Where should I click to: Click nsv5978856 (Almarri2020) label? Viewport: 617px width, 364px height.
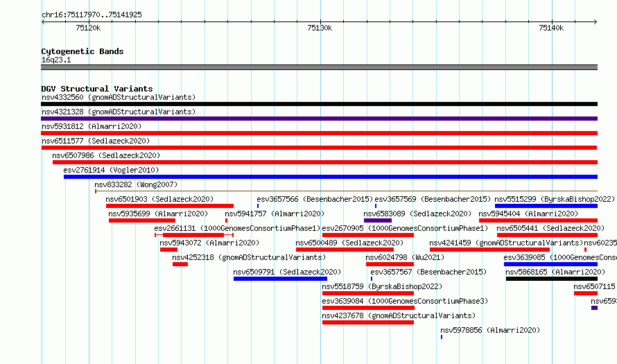tap(490, 330)
